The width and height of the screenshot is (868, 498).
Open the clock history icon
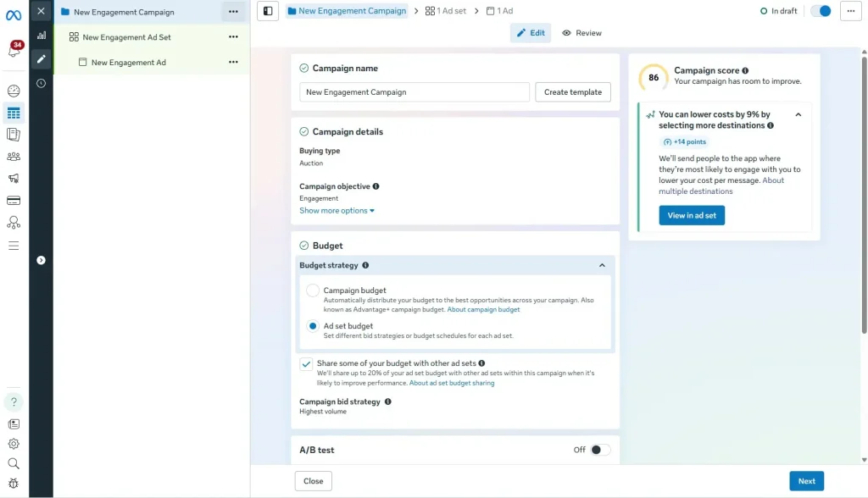(x=41, y=83)
